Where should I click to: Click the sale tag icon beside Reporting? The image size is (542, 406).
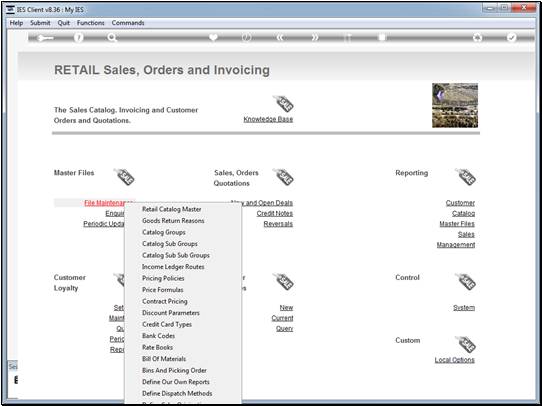coord(466,177)
